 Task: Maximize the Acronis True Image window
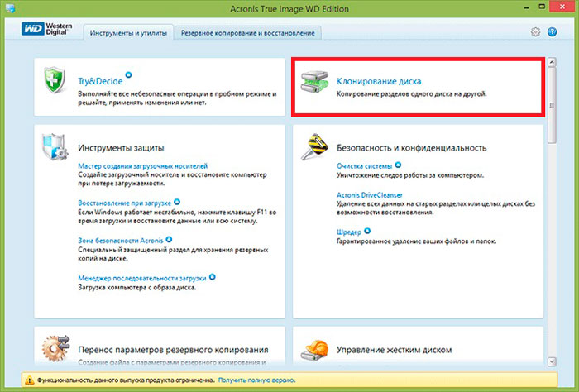click(542, 7)
